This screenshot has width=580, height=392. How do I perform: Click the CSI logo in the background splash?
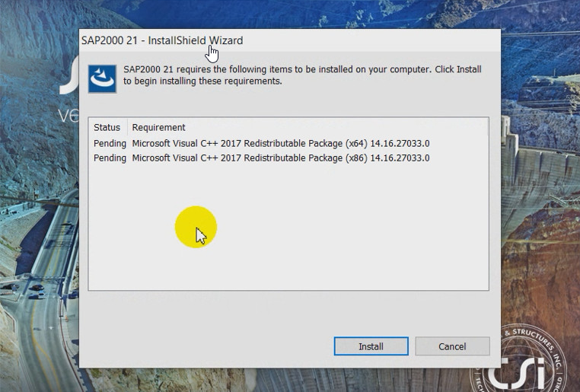pyautogui.click(x=520, y=359)
